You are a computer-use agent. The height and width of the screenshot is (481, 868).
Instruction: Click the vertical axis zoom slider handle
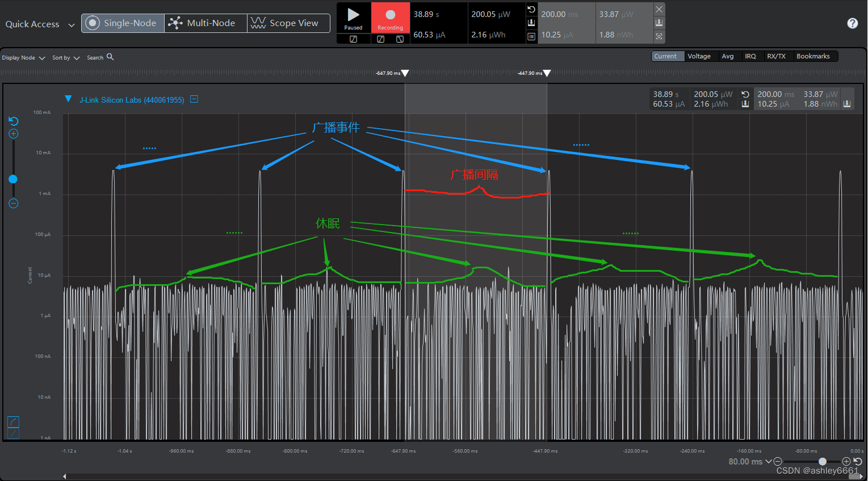(13, 179)
